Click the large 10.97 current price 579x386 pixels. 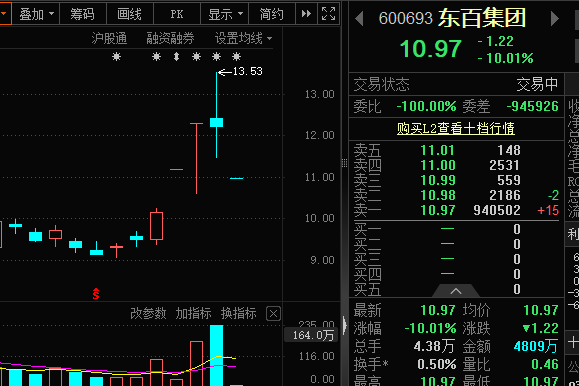point(431,49)
